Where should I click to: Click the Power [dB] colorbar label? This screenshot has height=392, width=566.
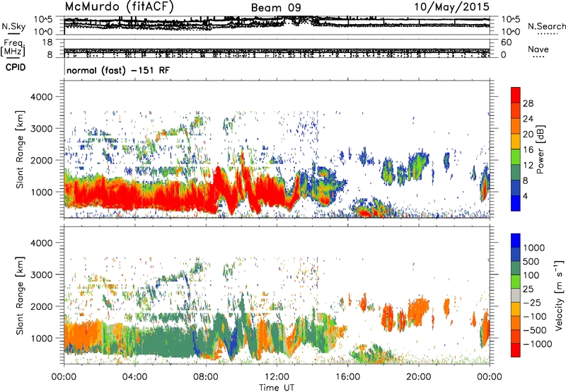click(x=540, y=149)
